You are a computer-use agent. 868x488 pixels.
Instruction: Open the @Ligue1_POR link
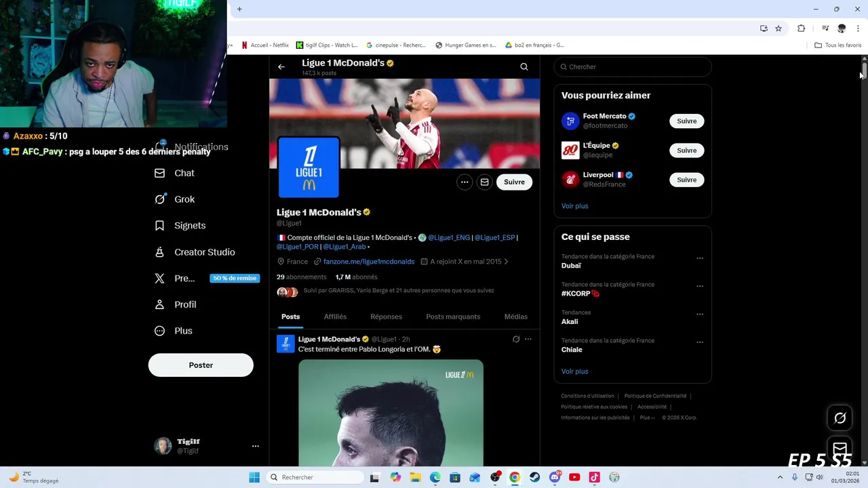pos(298,247)
